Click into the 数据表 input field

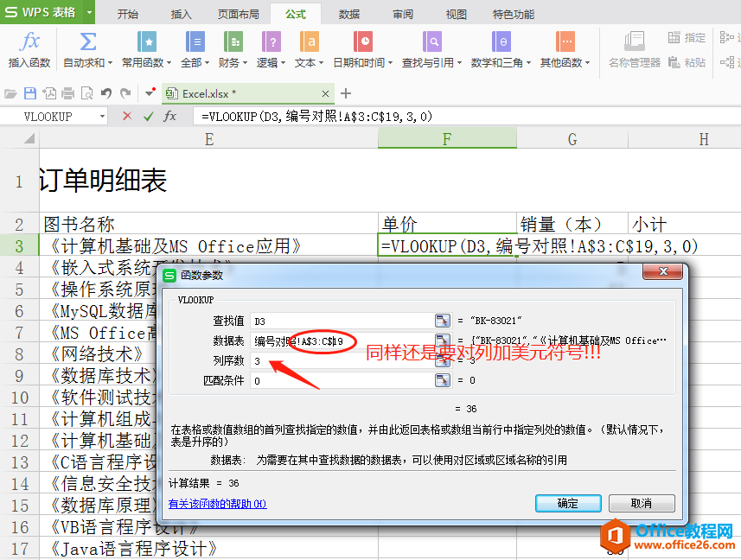(x=342, y=340)
